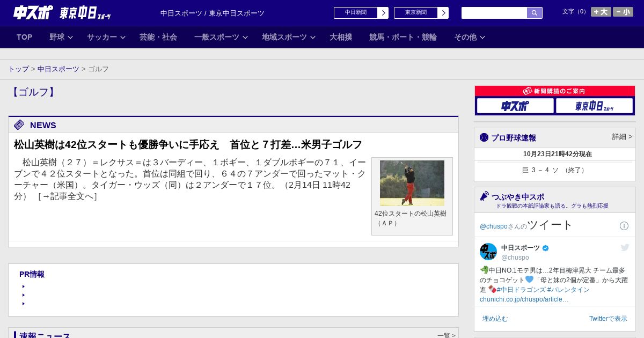Click the 新聞購読のご案内 banner heading
The image size is (644, 338).
click(555, 91)
